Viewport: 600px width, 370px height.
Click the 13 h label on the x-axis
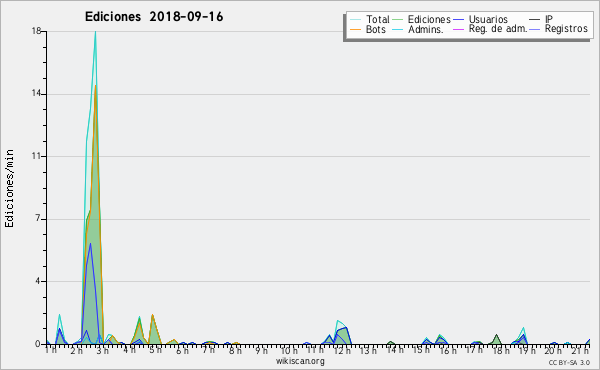368,350
